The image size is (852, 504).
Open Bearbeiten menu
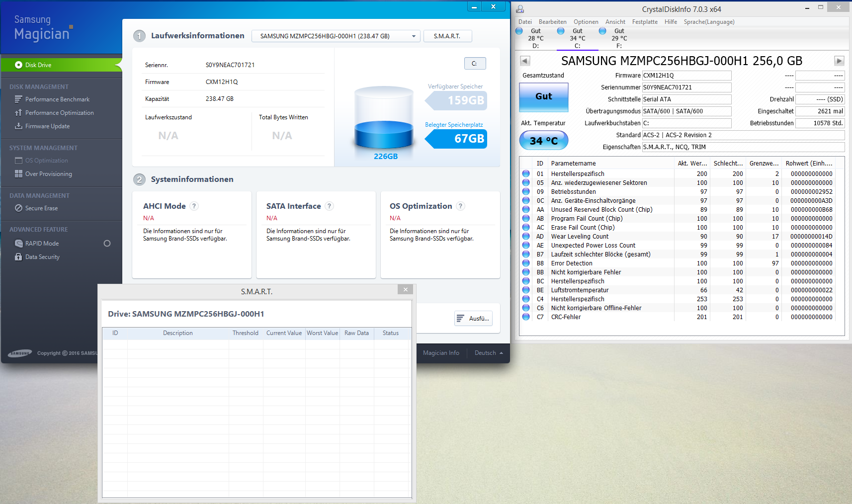click(553, 22)
